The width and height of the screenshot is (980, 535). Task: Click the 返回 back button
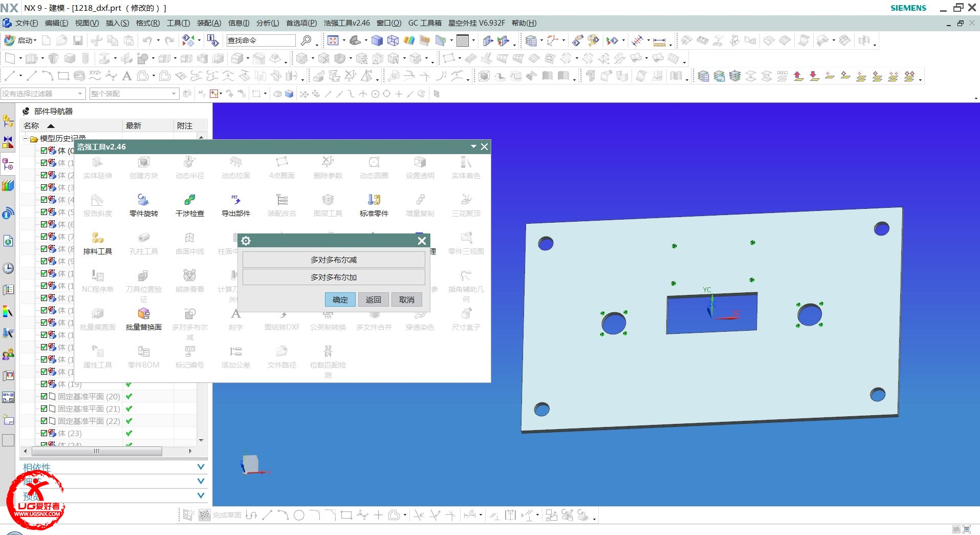tap(373, 300)
